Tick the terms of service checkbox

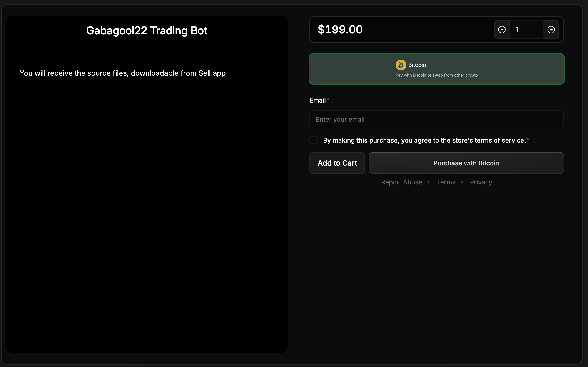coord(314,140)
